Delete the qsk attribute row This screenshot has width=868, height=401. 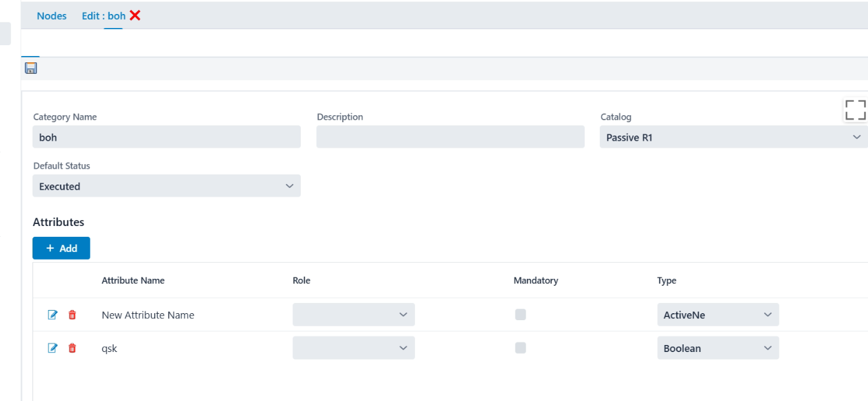(x=72, y=348)
